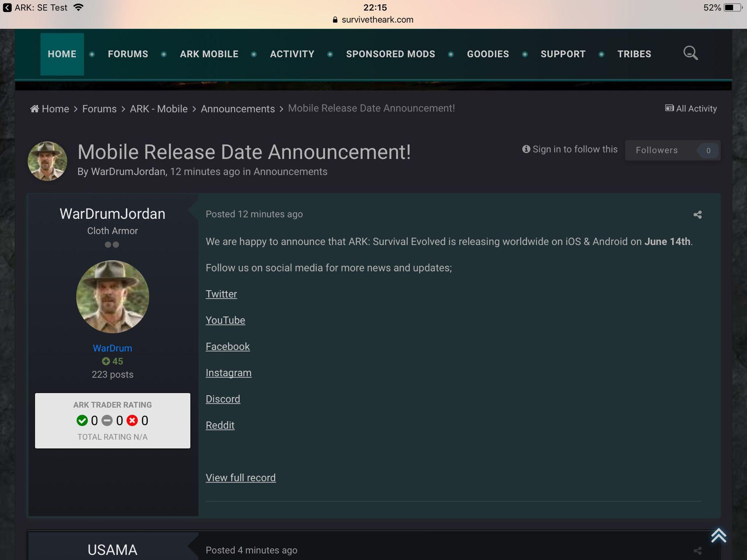Click the blue WarDrum group link
This screenshot has width=747, height=560.
(x=112, y=348)
